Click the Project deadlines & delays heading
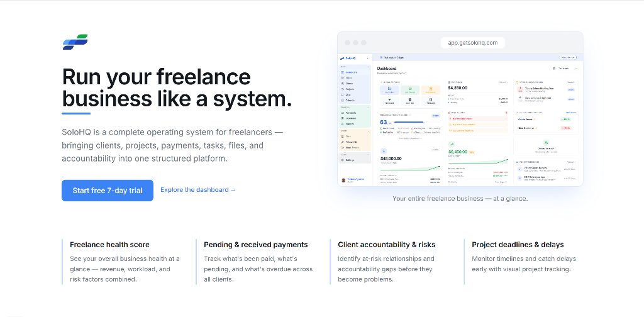 point(518,245)
